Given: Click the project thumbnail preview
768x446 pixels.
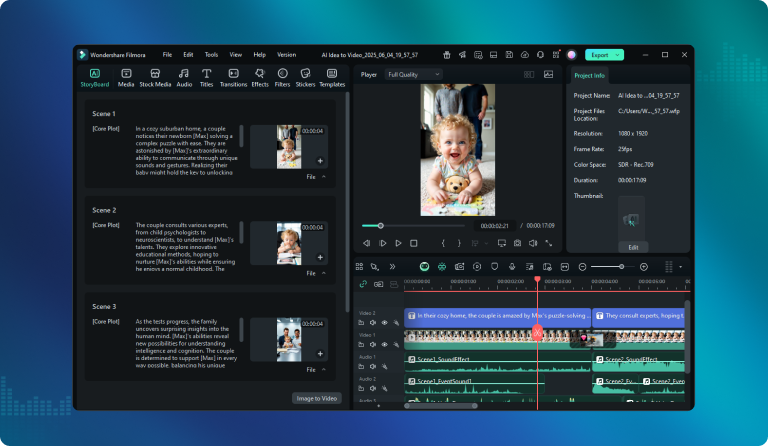Looking at the screenshot, I should pyautogui.click(x=631, y=219).
